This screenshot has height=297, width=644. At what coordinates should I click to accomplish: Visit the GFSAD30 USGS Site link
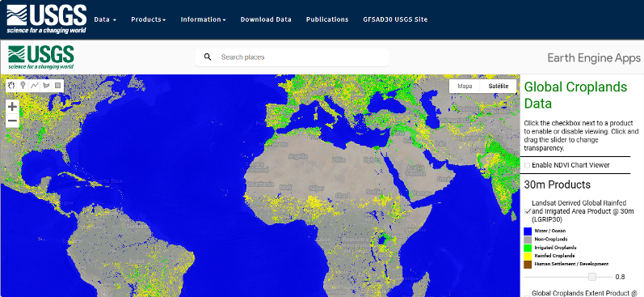click(x=395, y=19)
